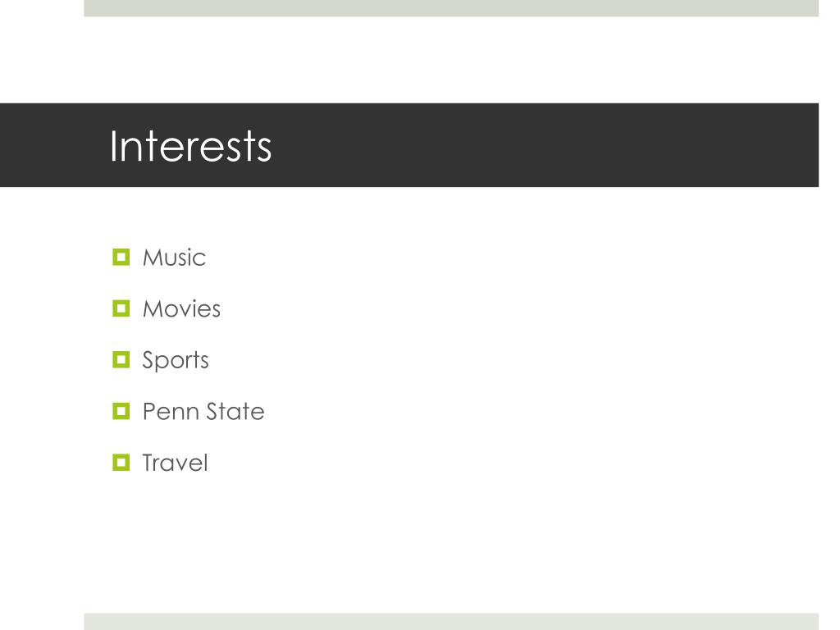Click the light gray bar at slide bottom

click(x=451, y=622)
